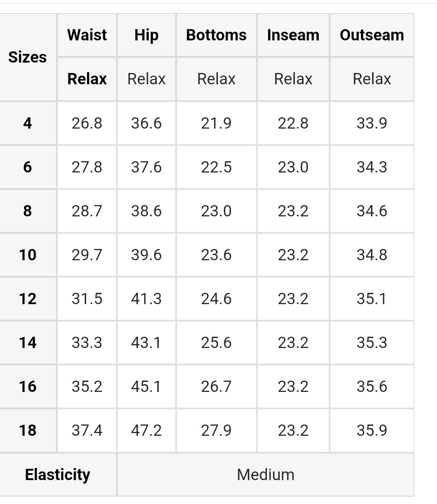Select the bold Relax label under Waist
Screen dimensions: 437x504
point(87,79)
